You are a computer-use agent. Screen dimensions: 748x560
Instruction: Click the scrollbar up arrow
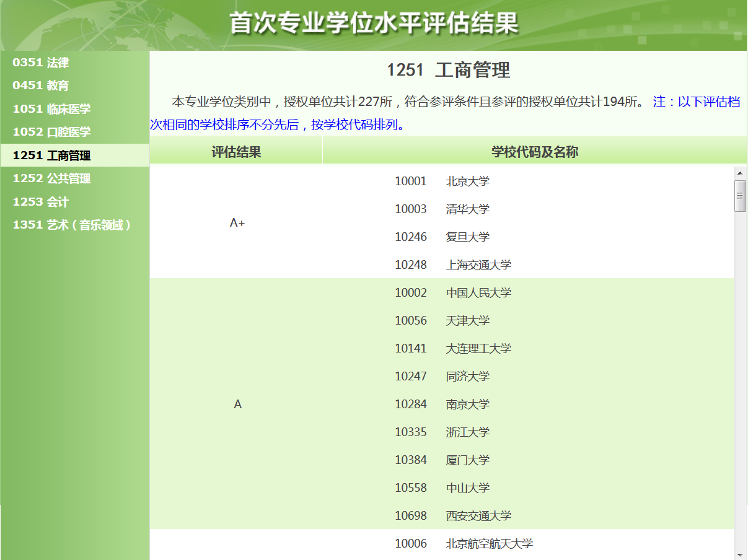coord(740,172)
